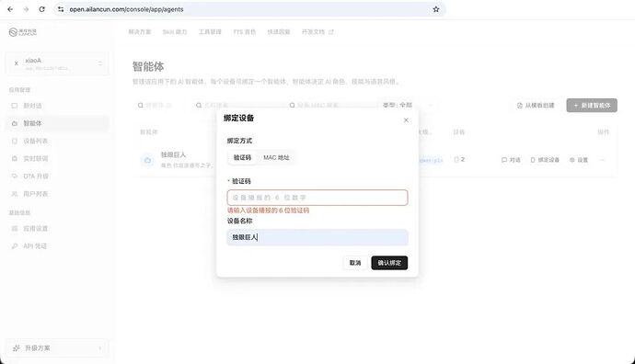The width and height of the screenshot is (635, 364).
Task: Open the xiaoA app switcher dropdown
Action: pyautogui.click(x=57, y=63)
